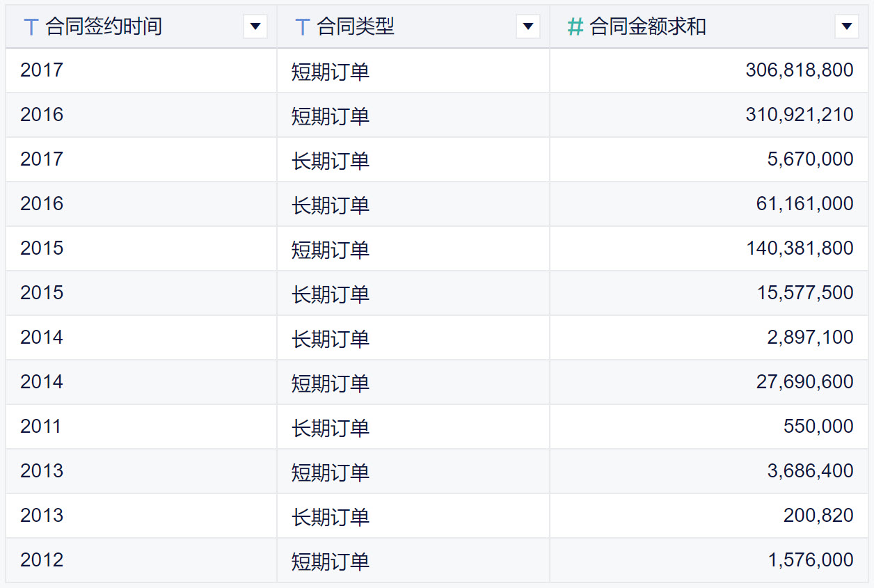Click 长期订单 in the 15,577,500 row
The image size is (874, 588).
pyautogui.click(x=331, y=294)
